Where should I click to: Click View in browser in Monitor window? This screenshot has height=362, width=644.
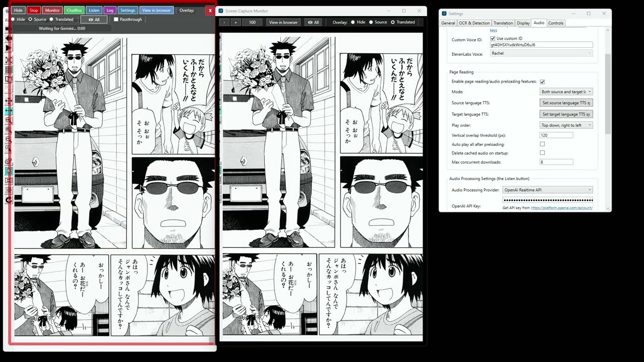pyautogui.click(x=283, y=22)
